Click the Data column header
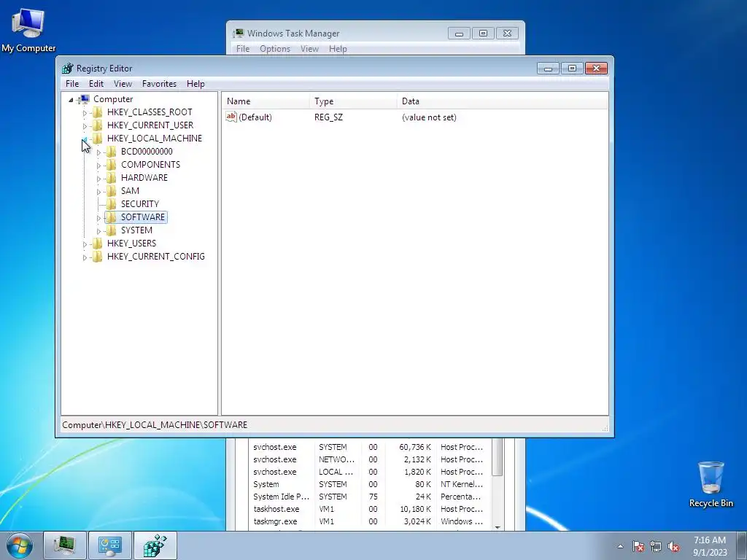Screen dimensions: 747x560 pos(503,101)
